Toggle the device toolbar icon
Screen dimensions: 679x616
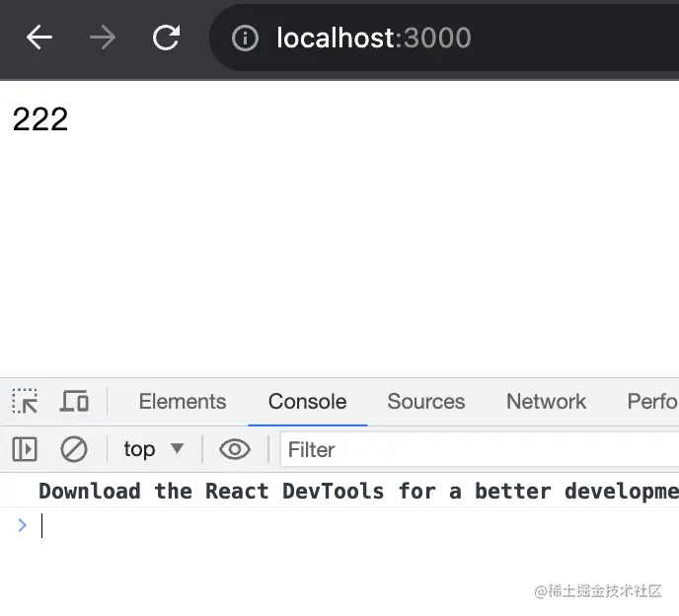74,401
